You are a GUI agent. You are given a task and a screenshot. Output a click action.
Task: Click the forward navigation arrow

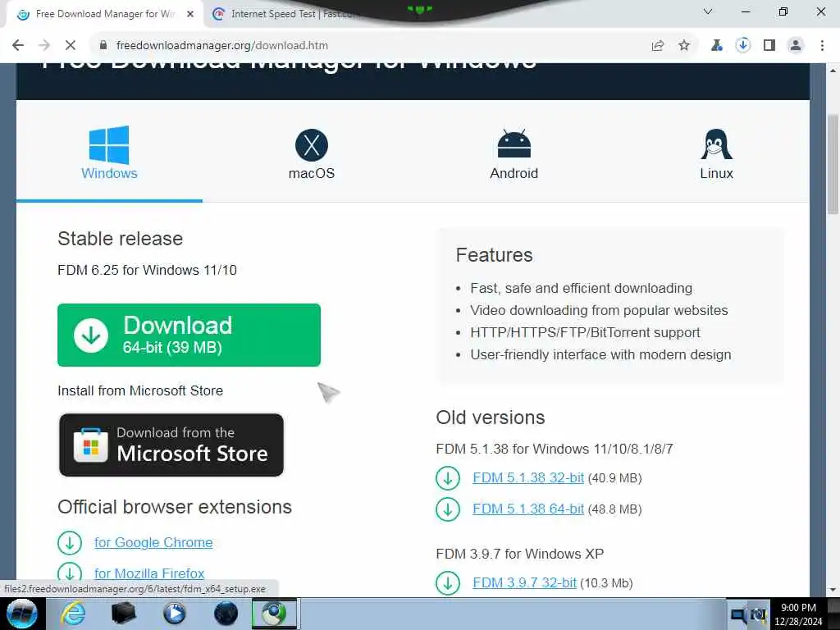(44, 46)
